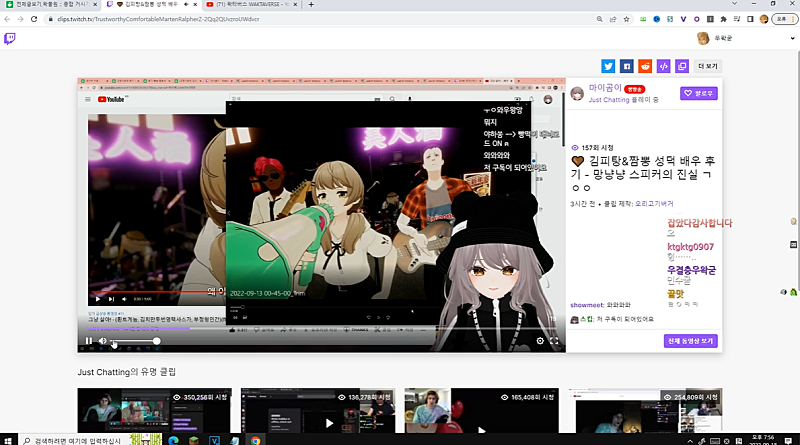Image resolution: width=800 pixels, height=445 pixels.
Task: Pause the clip playback
Action: pos(89,341)
